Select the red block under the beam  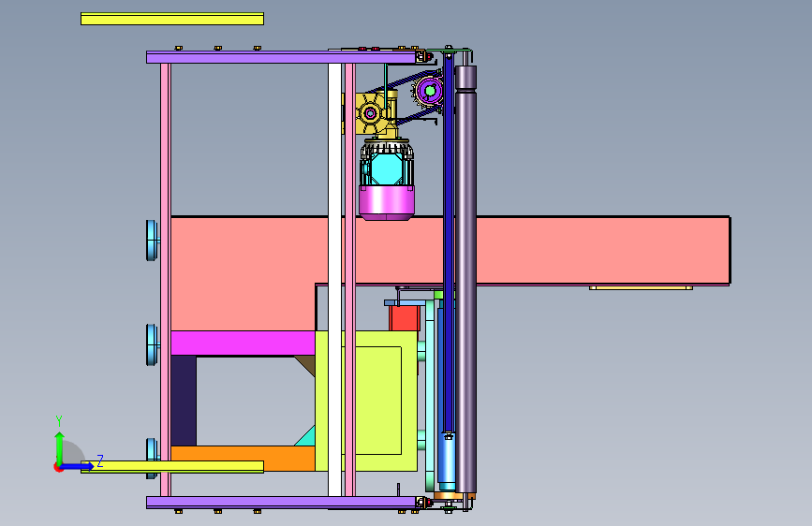(x=405, y=318)
